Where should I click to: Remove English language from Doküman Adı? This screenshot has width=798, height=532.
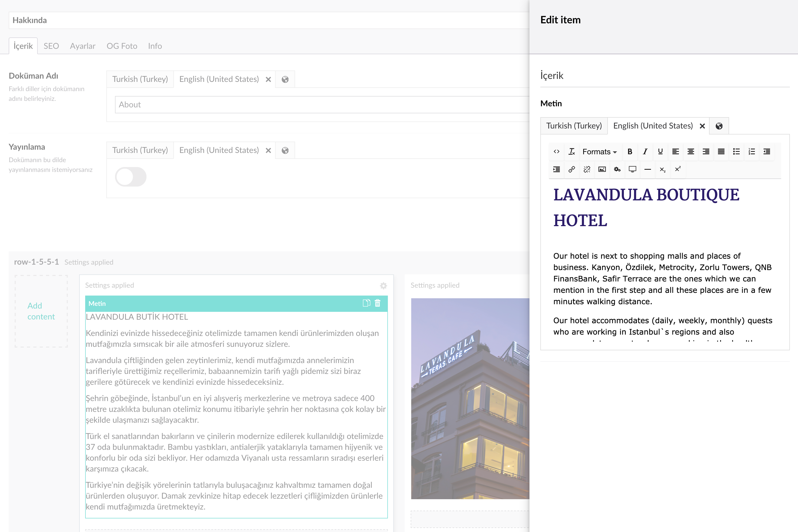[268, 79]
